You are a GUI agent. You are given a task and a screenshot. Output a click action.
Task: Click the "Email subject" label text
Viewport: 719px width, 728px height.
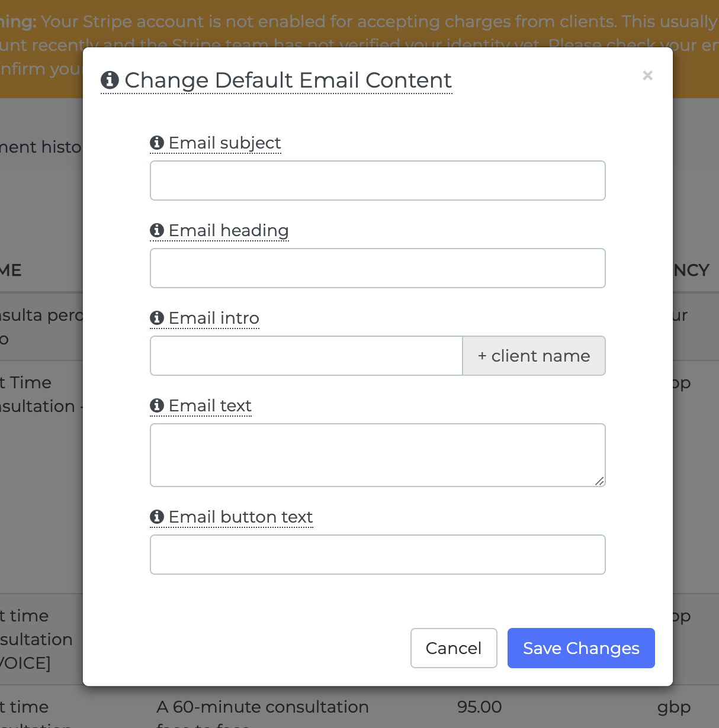[224, 143]
